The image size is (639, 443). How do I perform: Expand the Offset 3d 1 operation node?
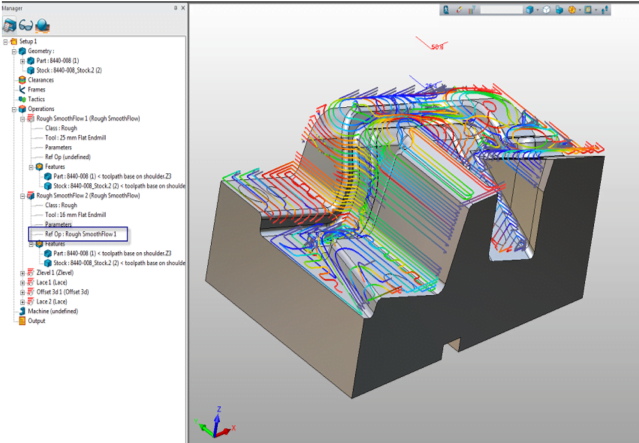23,292
